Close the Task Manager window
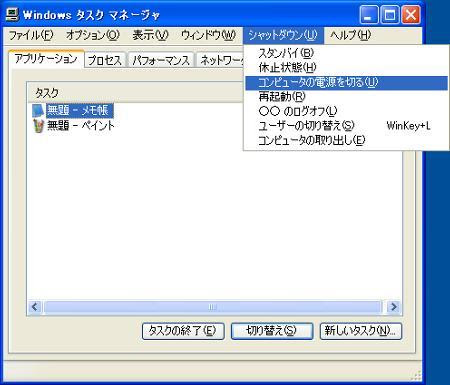This screenshot has width=450, height=385. coord(411,15)
